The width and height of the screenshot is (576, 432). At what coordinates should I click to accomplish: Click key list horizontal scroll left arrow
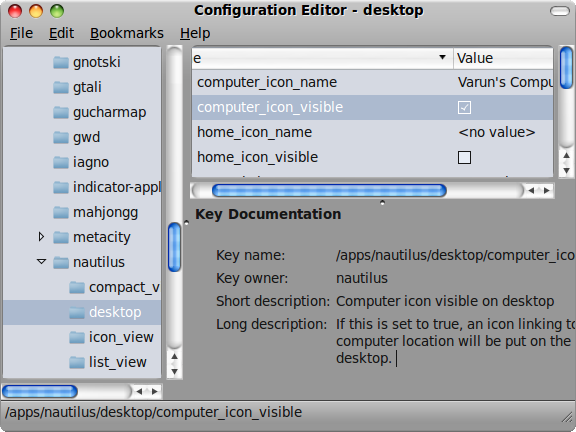531,190
